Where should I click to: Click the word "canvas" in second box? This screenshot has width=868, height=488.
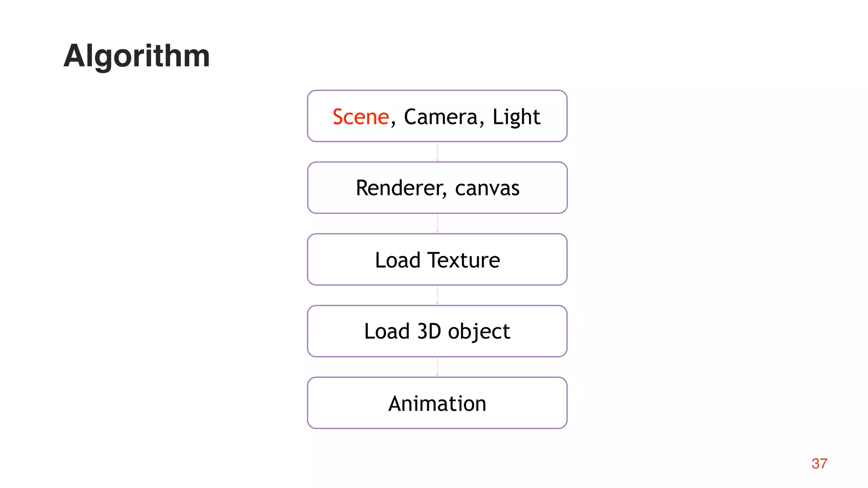click(x=487, y=188)
